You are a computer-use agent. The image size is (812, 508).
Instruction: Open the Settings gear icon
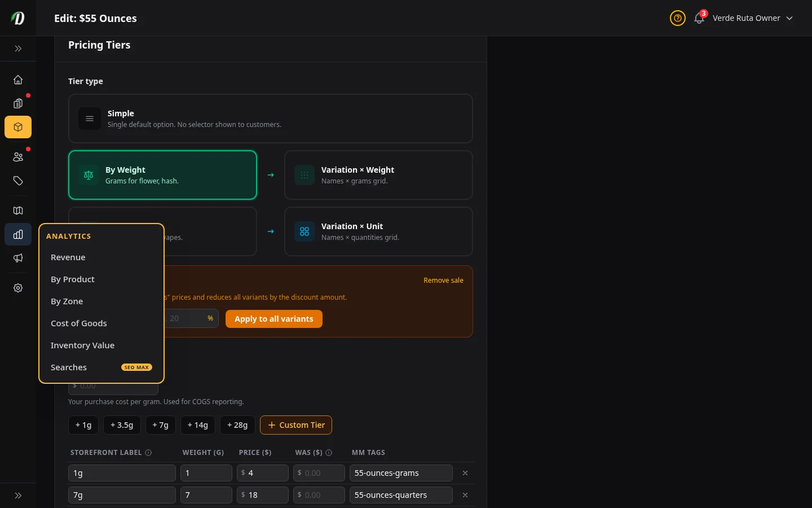click(17, 288)
